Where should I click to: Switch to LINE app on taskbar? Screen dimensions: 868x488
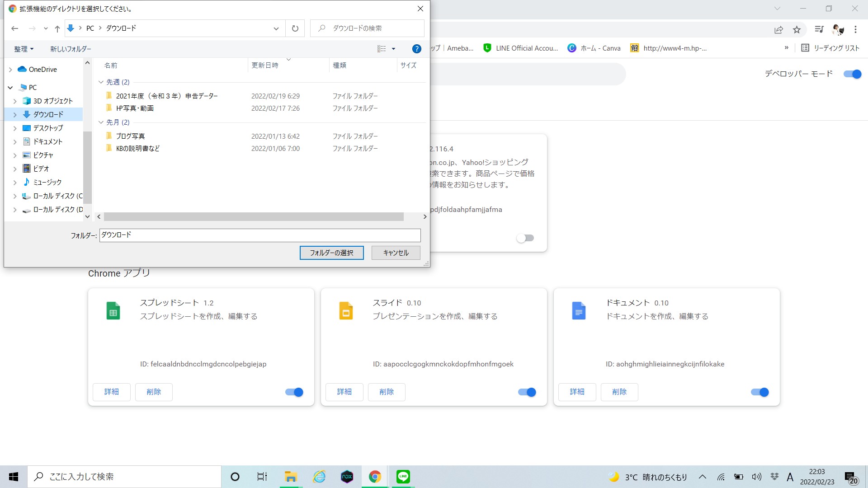tap(403, 477)
